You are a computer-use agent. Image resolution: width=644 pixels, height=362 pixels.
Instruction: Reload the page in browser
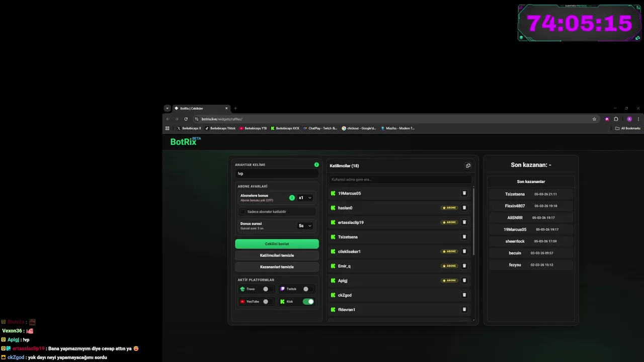click(x=186, y=119)
